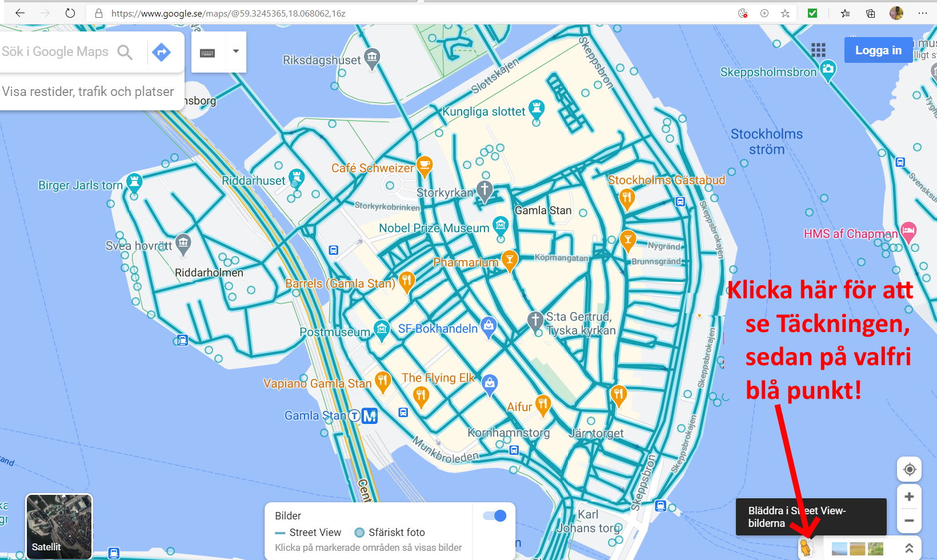Open the browser profile avatar
The height and width of the screenshot is (560, 937).
[x=896, y=13]
